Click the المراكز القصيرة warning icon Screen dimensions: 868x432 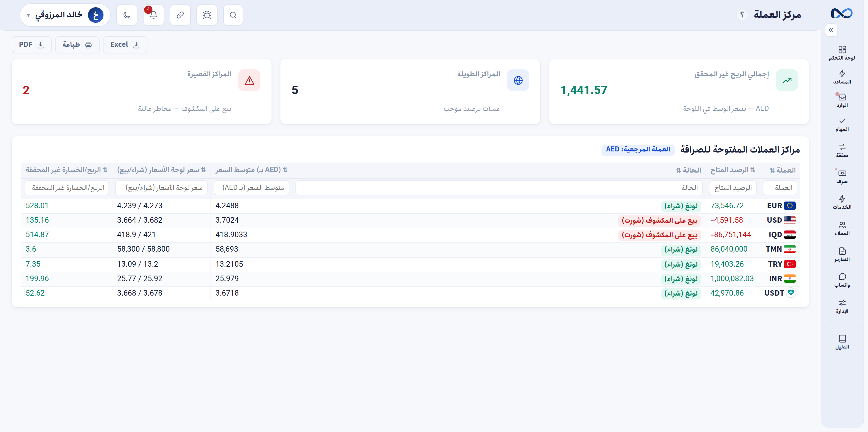click(249, 80)
